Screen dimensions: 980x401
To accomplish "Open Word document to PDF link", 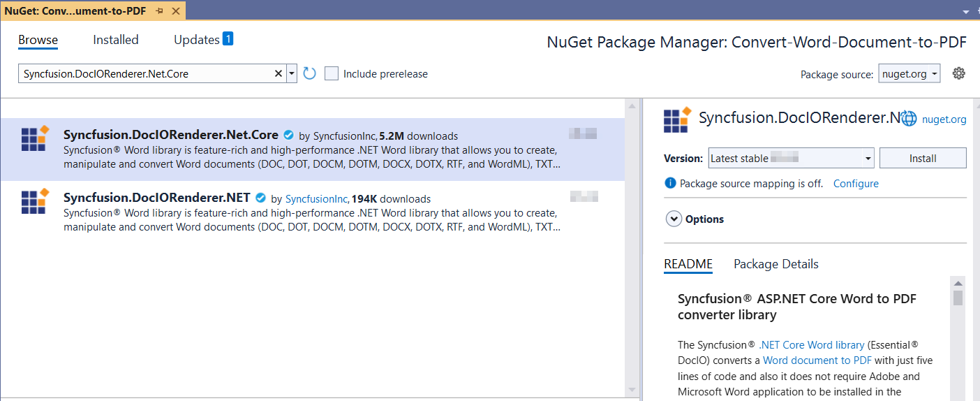I will pos(817,360).
